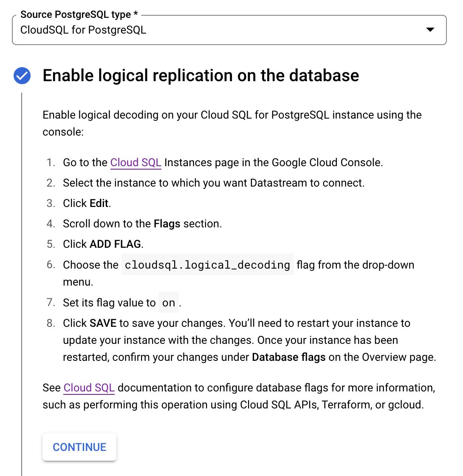
Task: Open the Cloud SQL documentation link after 'See'
Action: pyautogui.click(x=89, y=388)
